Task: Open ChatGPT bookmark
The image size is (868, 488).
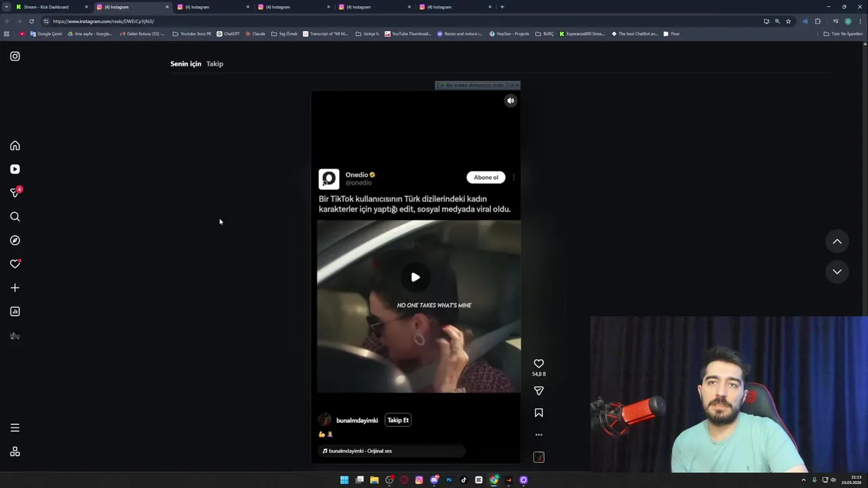Action: pos(228,34)
